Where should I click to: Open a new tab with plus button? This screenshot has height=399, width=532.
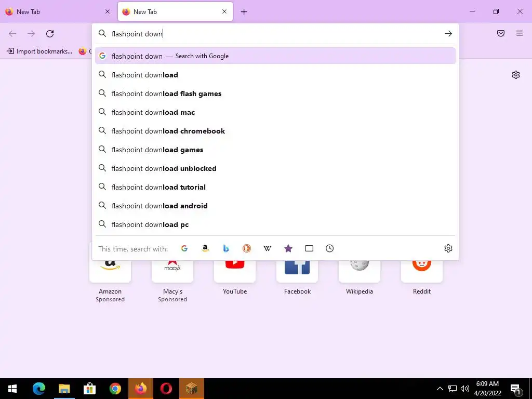click(244, 12)
